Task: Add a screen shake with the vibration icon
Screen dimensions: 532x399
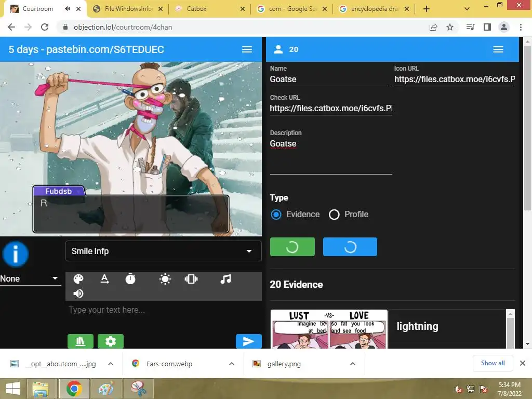Action: (x=191, y=279)
